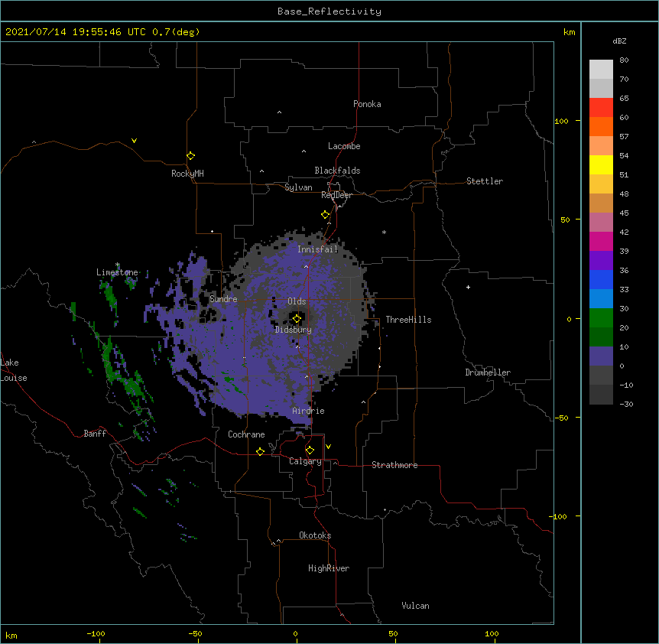Viewport: 659px width, 644px height.
Task: Click the Base_Reflectivity title
Action: pos(329,11)
